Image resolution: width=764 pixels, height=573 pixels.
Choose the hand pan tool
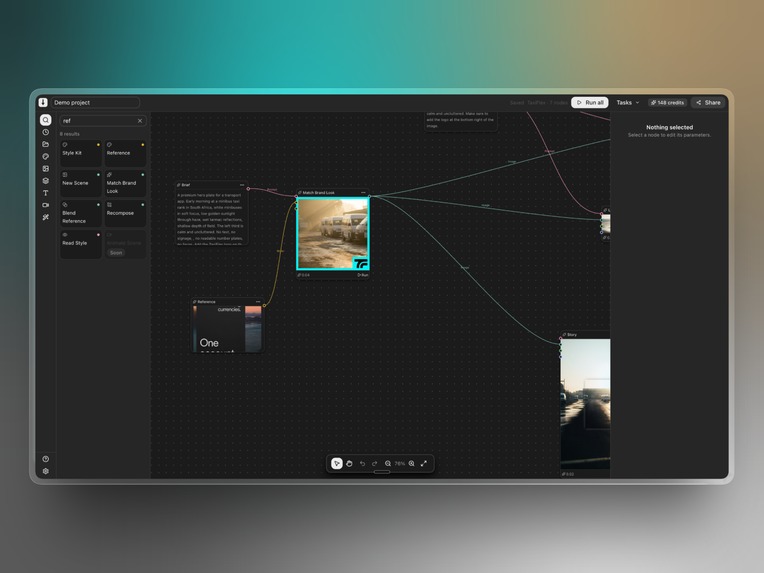tap(349, 463)
